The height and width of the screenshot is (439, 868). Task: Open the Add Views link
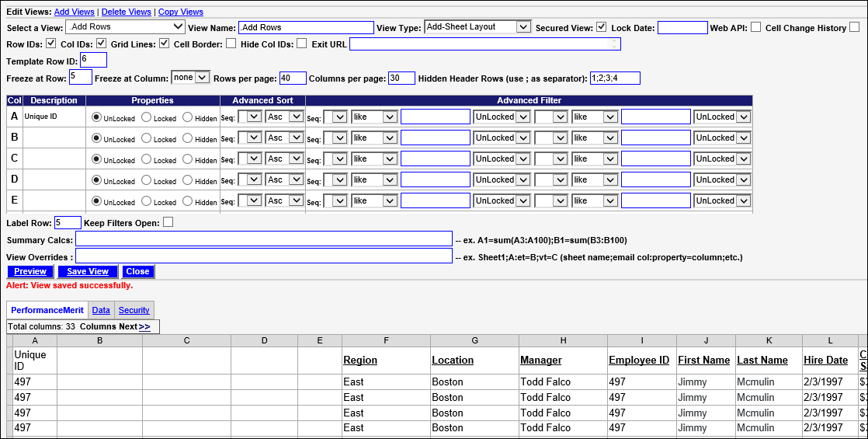click(x=75, y=12)
